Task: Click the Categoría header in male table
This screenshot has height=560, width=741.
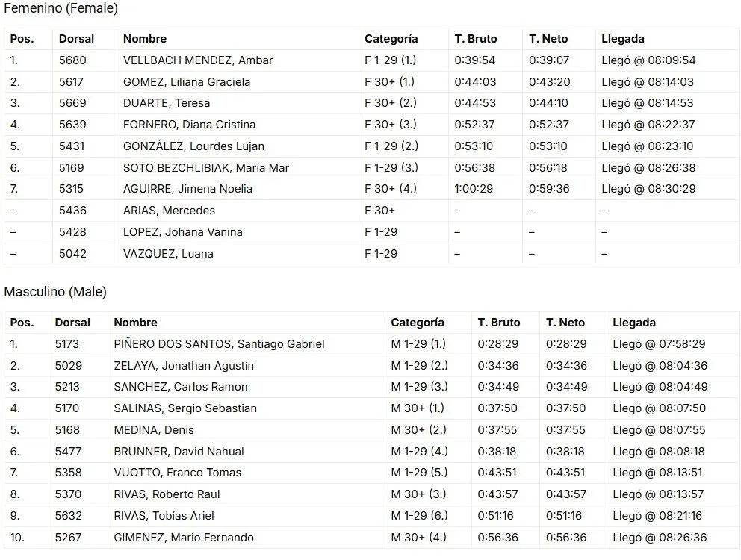Action: [x=418, y=323]
